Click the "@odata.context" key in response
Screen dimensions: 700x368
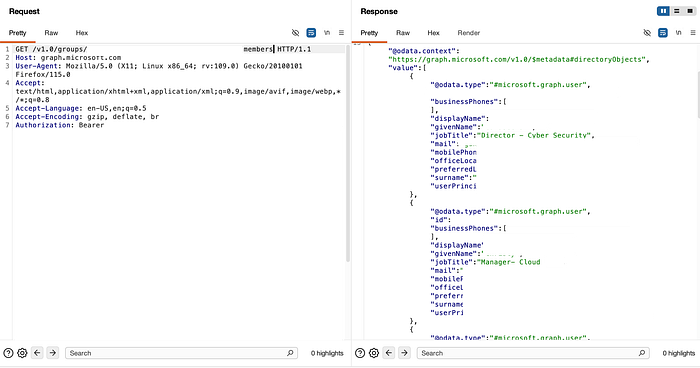tap(422, 51)
